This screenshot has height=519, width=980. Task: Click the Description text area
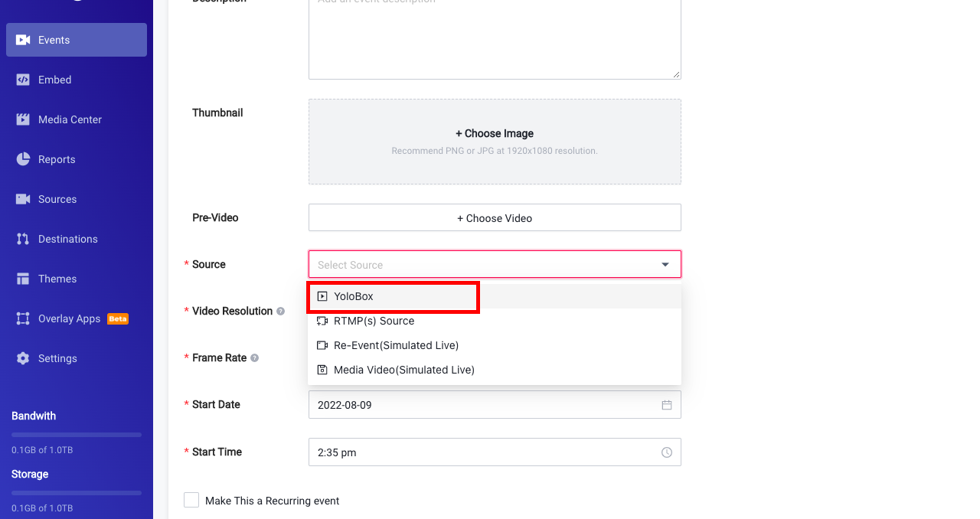(495, 38)
